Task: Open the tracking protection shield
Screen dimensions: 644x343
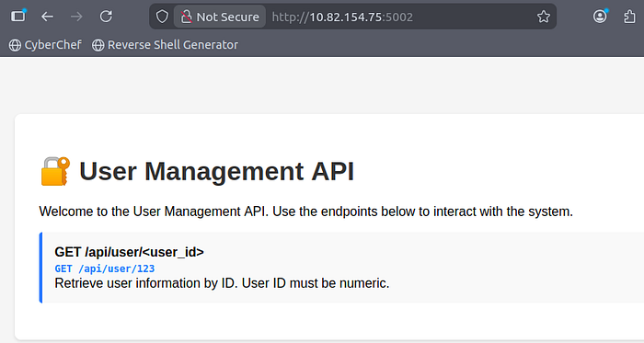Action: 162,17
